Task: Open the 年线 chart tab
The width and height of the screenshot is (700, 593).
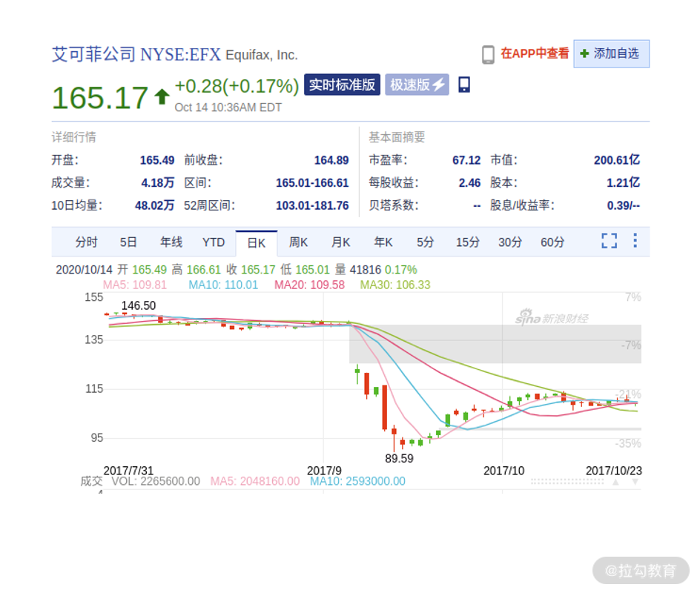Action: (171, 242)
